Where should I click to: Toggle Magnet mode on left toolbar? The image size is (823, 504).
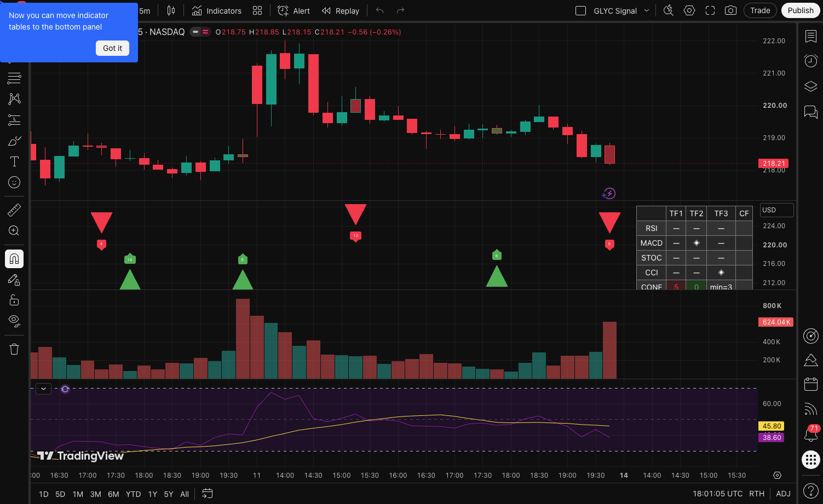tap(14, 259)
